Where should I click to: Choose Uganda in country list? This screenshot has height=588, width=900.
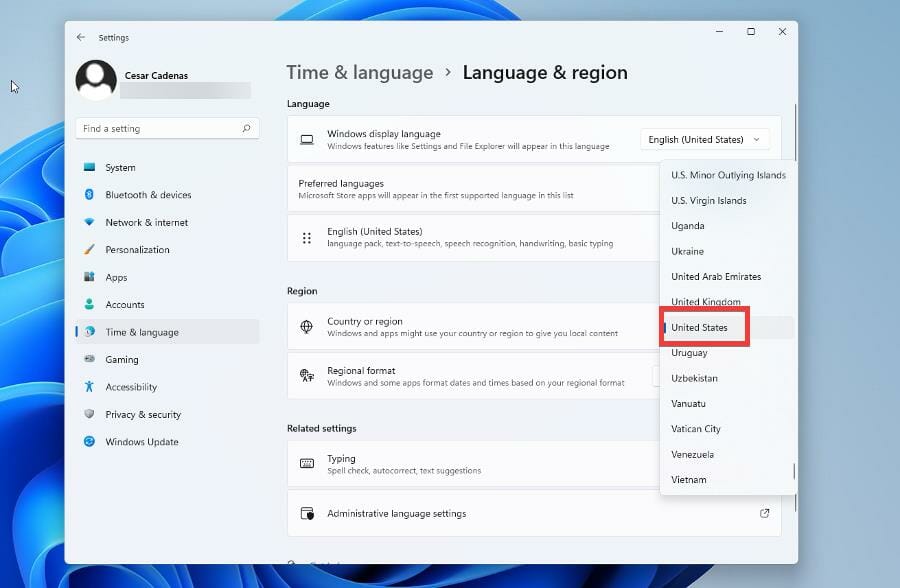pos(728,226)
